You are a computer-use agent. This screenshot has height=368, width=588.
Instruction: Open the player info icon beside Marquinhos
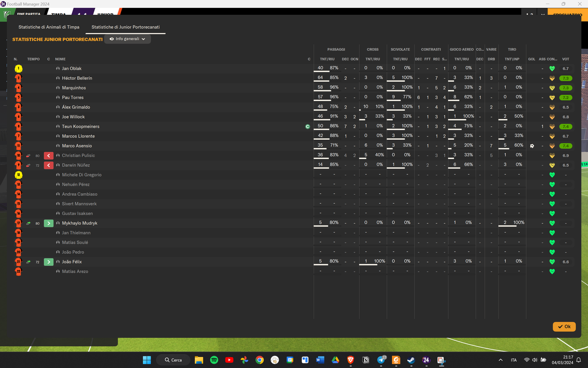pyautogui.click(x=58, y=88)
